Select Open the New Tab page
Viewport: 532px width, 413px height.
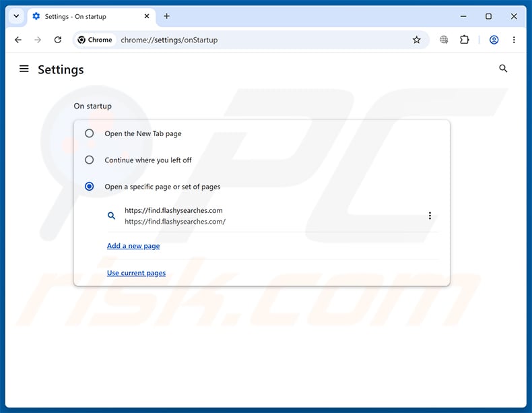(x=90, y=133)
